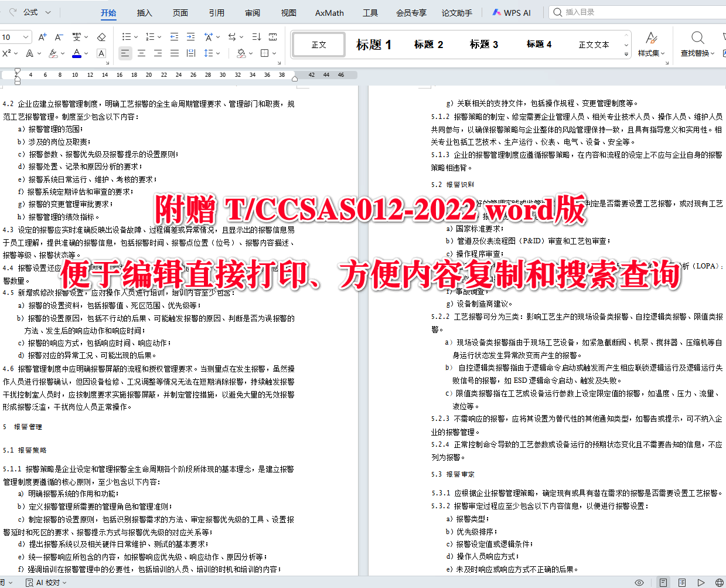Align paragraph text right
Screen dimensions: 726x588
pyautogui.click(x=158, y=53)
